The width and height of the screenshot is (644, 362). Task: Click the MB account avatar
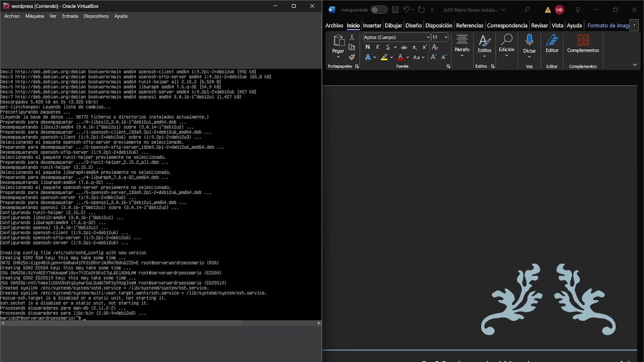coord(559,10)
